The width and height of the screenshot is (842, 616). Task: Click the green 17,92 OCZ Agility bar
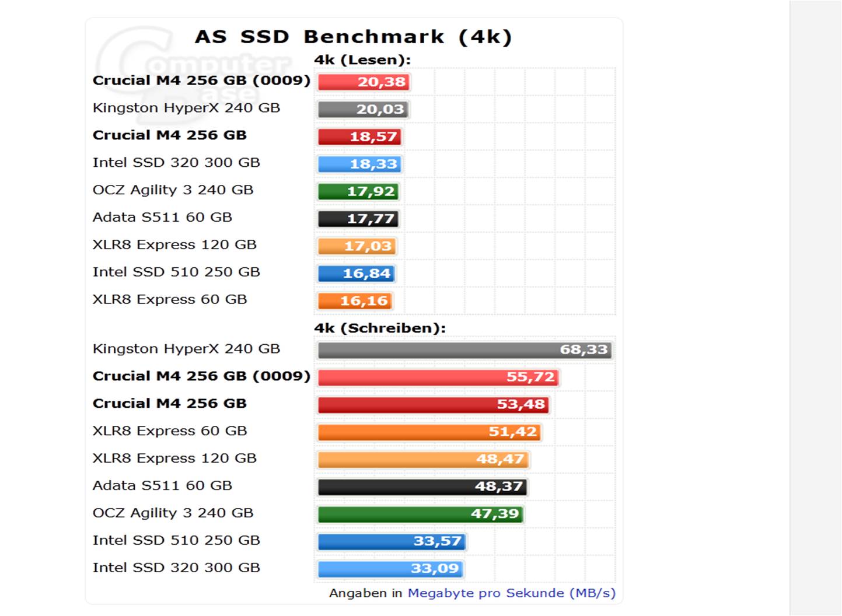[358, 192]
